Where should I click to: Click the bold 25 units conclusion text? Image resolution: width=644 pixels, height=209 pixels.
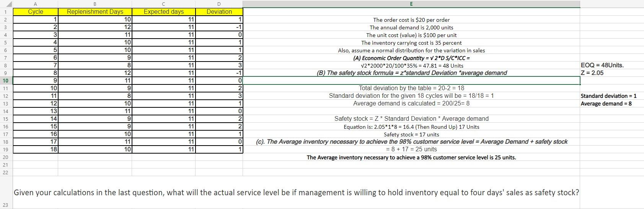(411, 157)
